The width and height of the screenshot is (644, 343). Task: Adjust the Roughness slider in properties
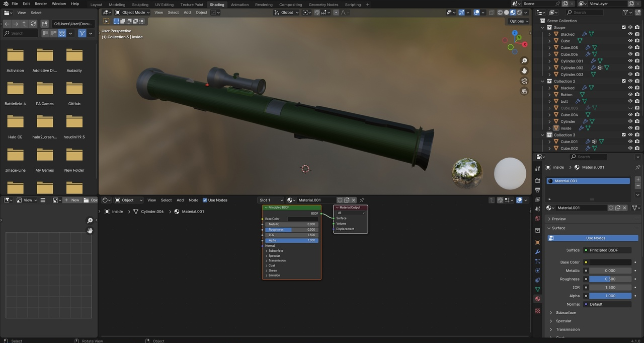610,279
